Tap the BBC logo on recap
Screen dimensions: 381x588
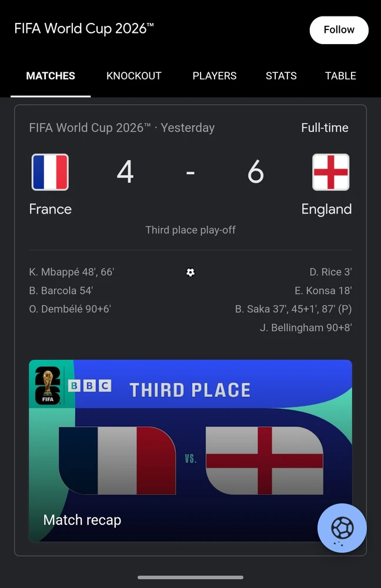(x=89, y=386)
